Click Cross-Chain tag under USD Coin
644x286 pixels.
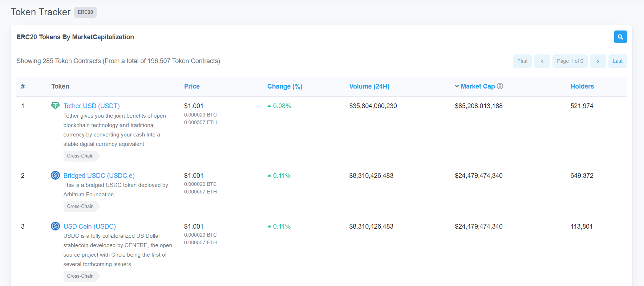tap(81, 276)
